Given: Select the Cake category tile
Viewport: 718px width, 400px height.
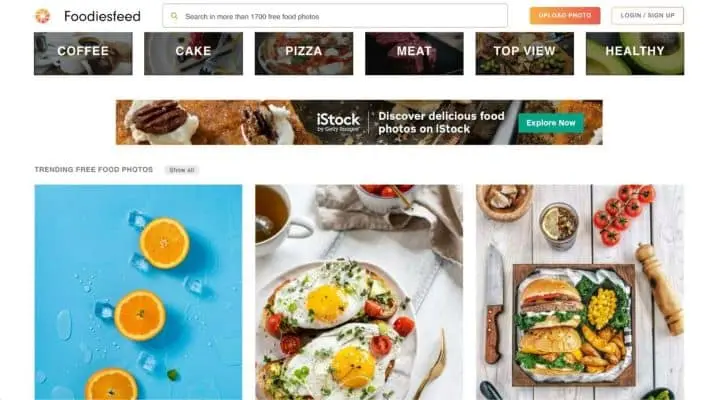Looking at the screenshot, I should (193, 54).
